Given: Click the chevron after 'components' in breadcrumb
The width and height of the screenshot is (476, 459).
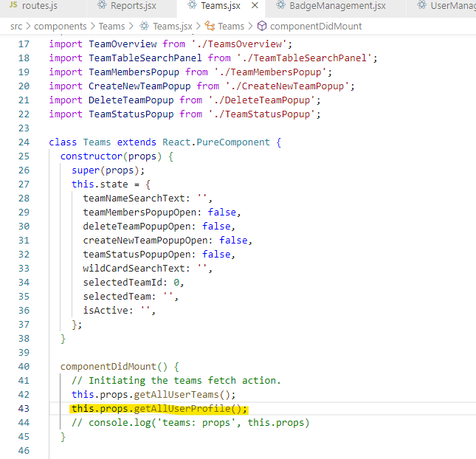Looking at the screenshot, I should tap(92, 27).
